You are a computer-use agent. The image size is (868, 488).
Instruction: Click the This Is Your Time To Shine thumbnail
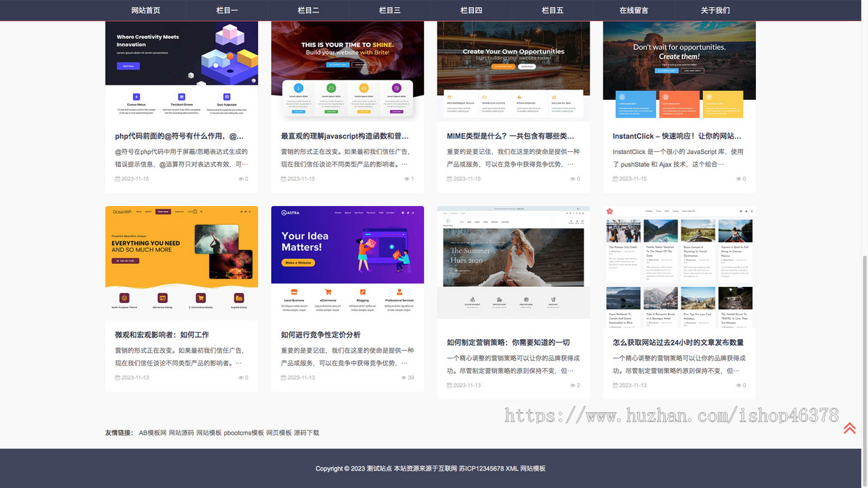(347, 70)
